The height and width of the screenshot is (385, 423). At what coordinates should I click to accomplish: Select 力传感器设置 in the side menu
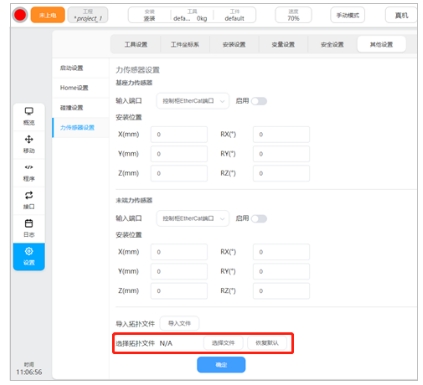[80, 127]
